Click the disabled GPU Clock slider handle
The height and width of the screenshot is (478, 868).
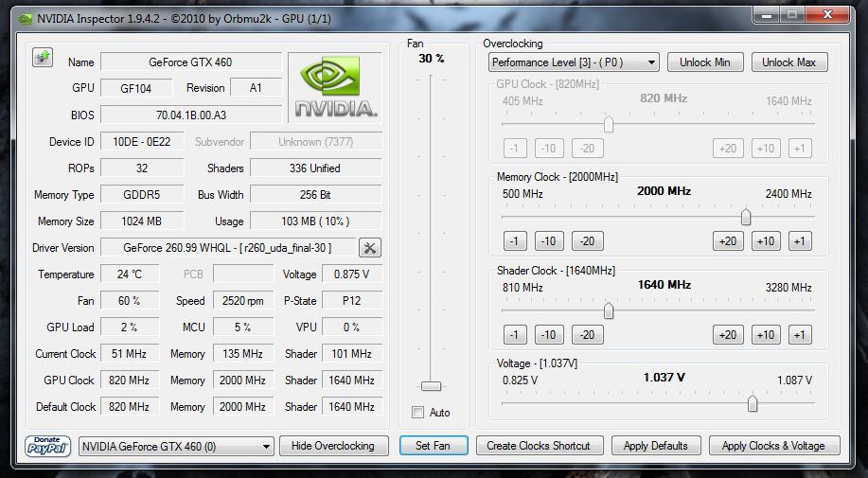609,124
